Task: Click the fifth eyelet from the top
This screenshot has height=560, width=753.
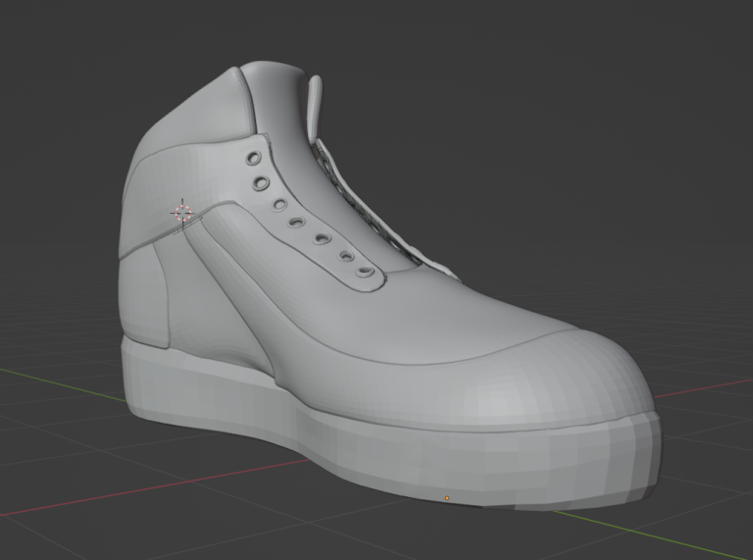Action: click(322, 239)
